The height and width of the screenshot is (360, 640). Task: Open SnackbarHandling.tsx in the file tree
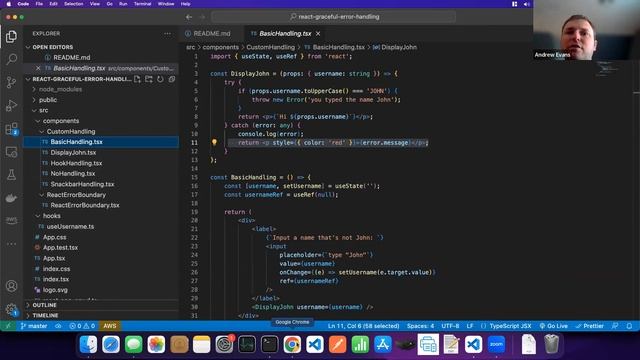[x=82, y=184]
